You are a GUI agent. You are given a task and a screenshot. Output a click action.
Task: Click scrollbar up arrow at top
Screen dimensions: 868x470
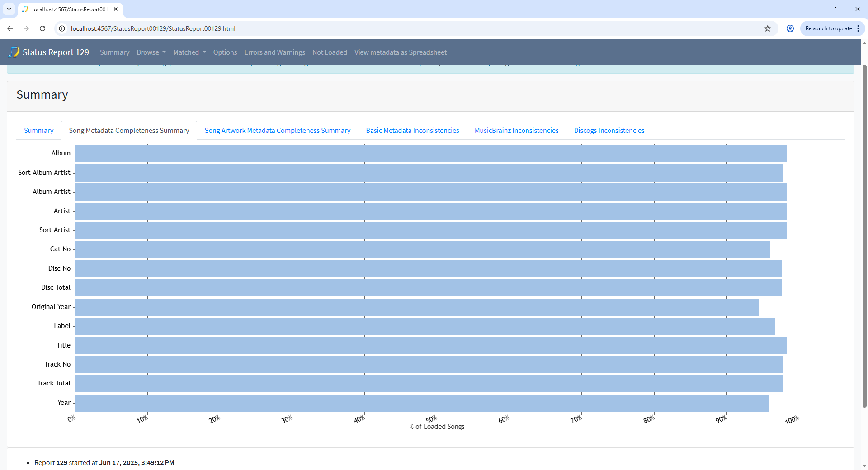click(864, 43)
